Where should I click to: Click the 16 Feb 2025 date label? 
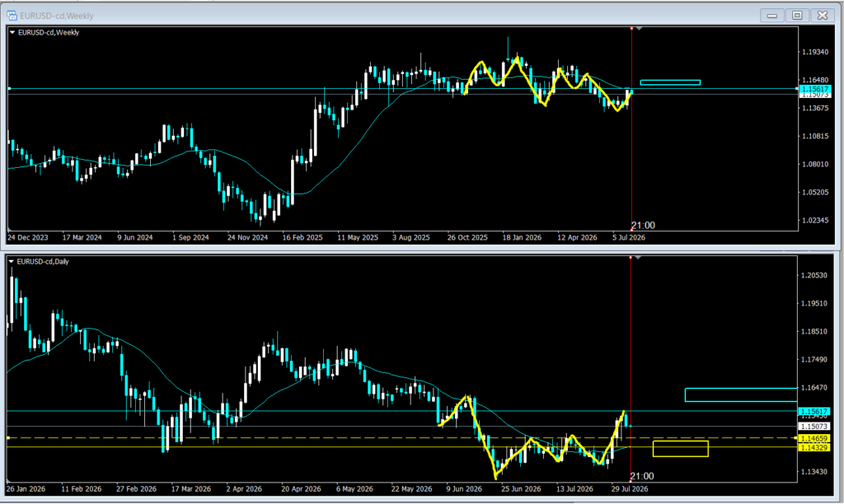302,237
